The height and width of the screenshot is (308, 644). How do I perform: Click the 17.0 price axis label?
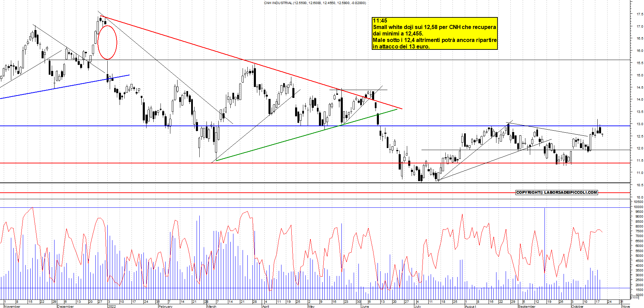pyautogui.click(x=640, y=26)
